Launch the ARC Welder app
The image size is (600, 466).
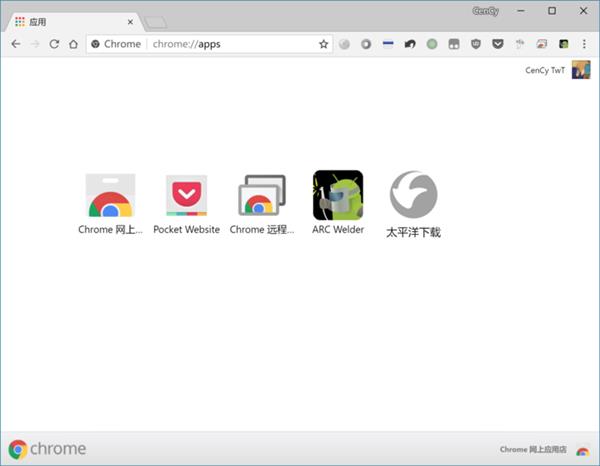[338, 195]
